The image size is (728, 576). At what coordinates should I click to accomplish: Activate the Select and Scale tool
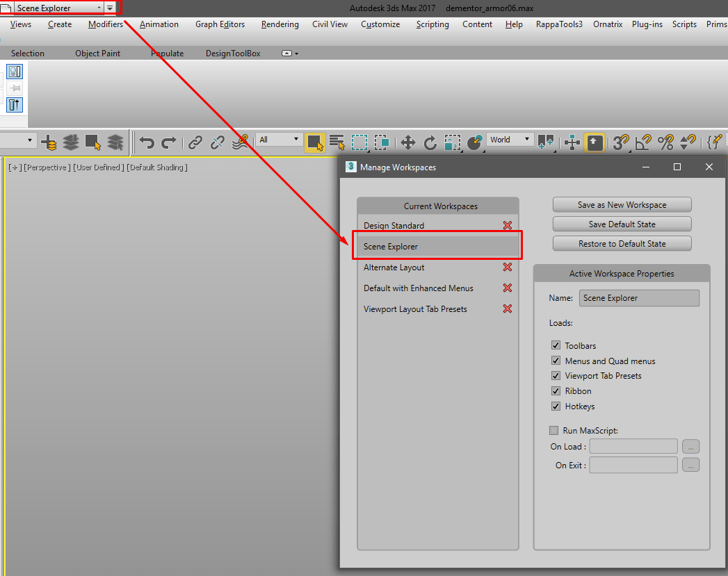452,142
